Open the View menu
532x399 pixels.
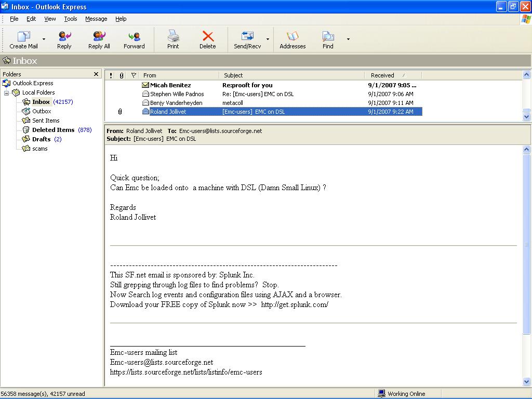pyautogui.click(x=50, y=19)
